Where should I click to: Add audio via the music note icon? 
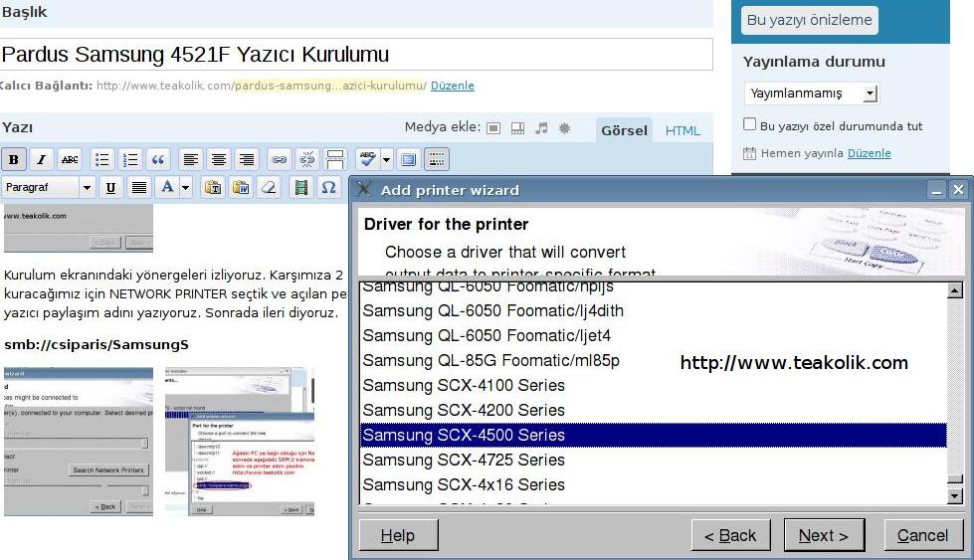[541, 128]
